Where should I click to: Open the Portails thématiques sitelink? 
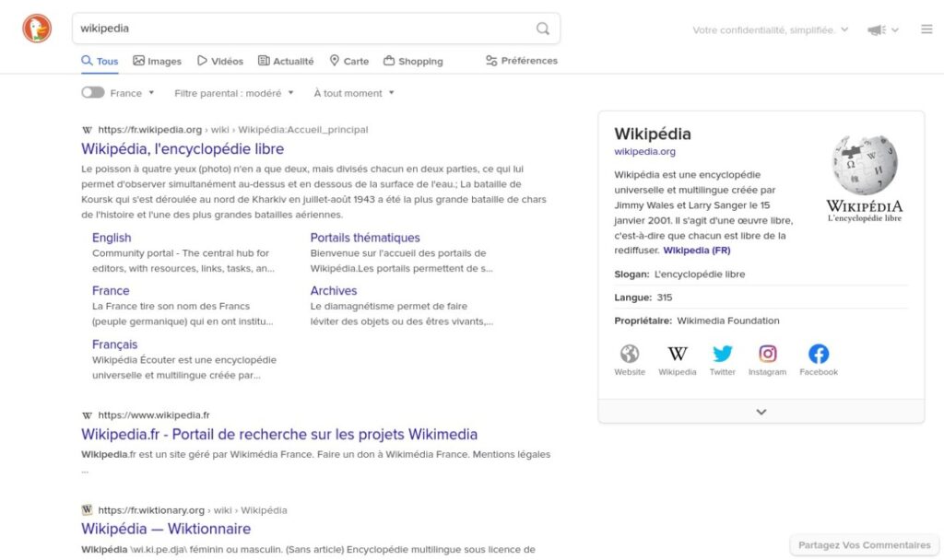tap(365, 238)
